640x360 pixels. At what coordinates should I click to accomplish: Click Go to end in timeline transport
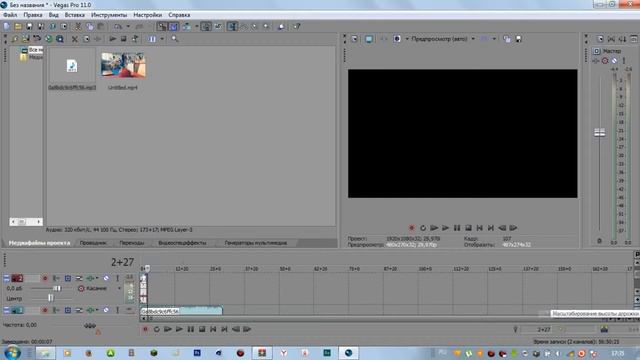coord(224,329)
